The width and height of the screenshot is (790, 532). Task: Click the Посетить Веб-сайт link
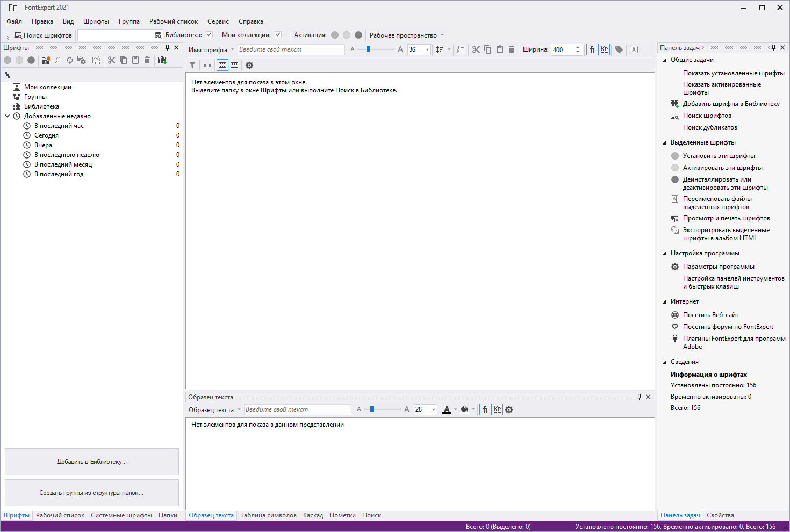coord(710,315)
